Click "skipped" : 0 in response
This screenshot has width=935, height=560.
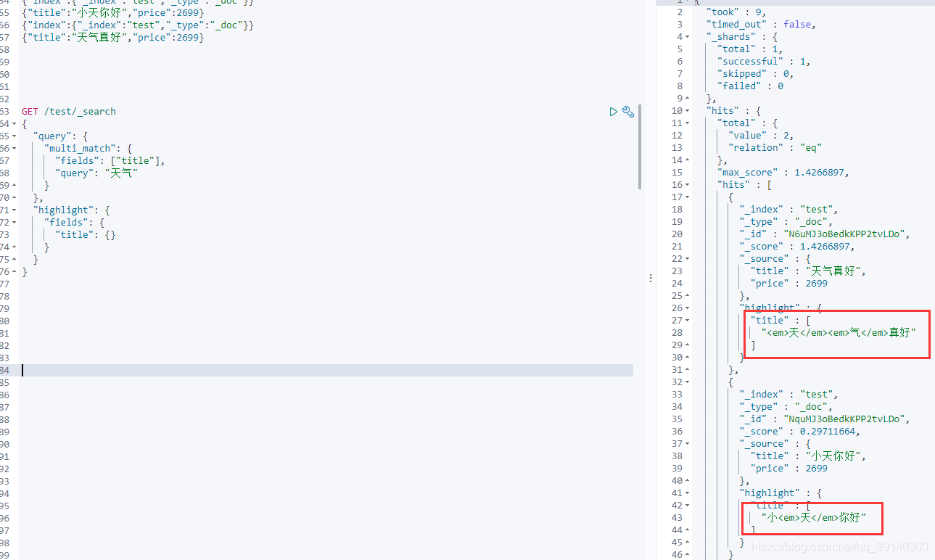[x=755, y=74]
